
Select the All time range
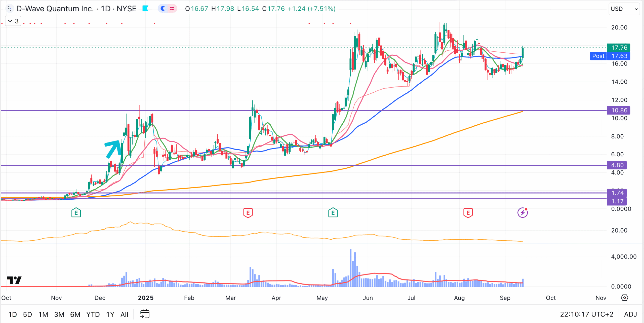coord(124,314)
